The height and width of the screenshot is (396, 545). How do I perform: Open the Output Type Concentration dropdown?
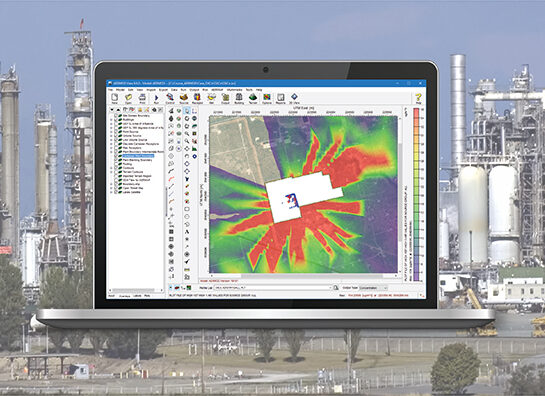pyautogui.click(x=373, y=288)
